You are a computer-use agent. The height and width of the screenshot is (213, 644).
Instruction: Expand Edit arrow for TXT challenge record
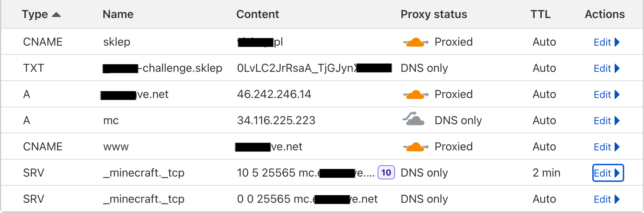point(617,68)
